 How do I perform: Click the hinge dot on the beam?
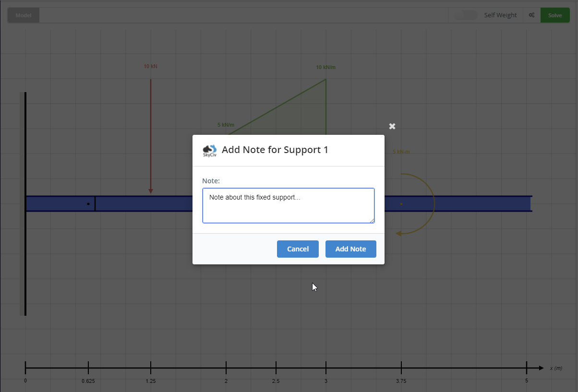pos(88,204)
